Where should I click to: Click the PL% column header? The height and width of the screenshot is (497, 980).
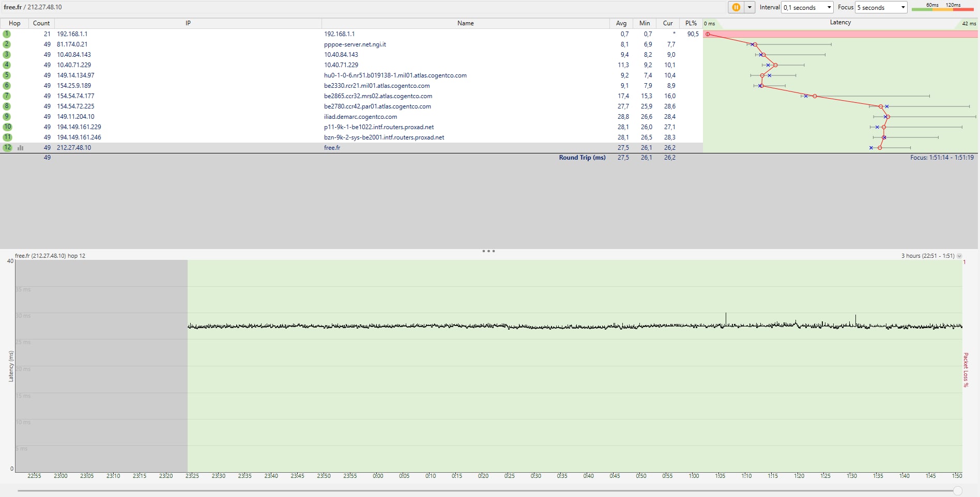tap(691, 23)
